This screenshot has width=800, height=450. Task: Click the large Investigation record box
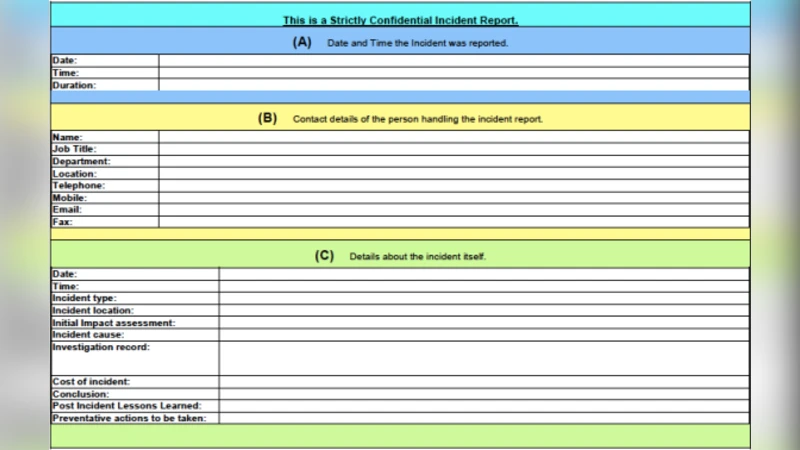pos(483,358)
